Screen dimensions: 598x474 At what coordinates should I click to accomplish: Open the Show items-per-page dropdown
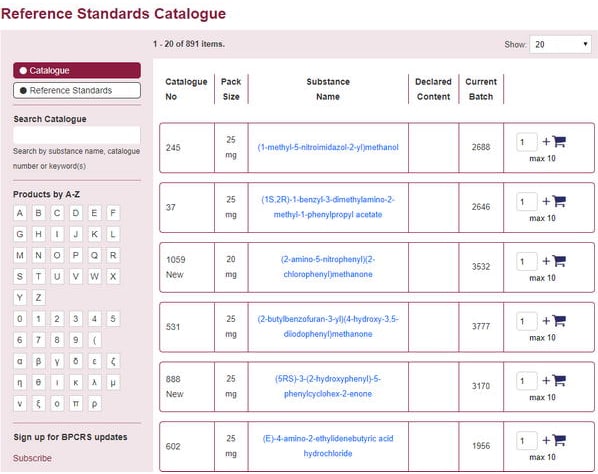pos(560,44)
